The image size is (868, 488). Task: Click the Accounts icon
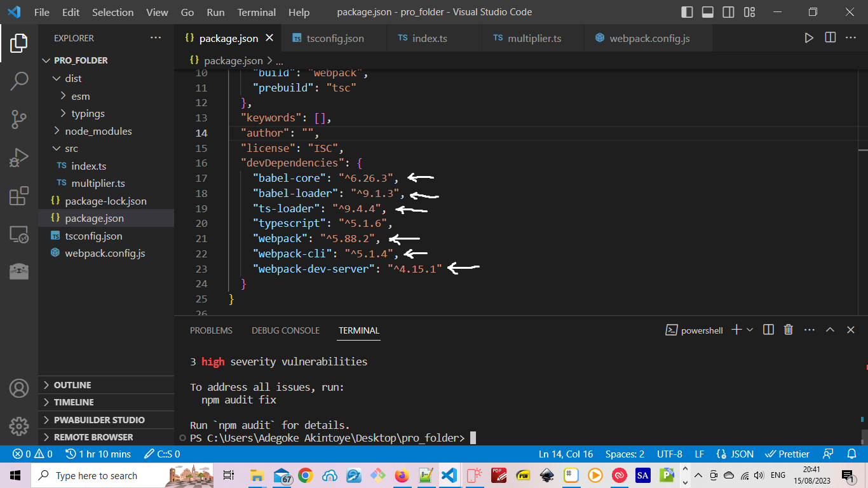coord(19,388)
